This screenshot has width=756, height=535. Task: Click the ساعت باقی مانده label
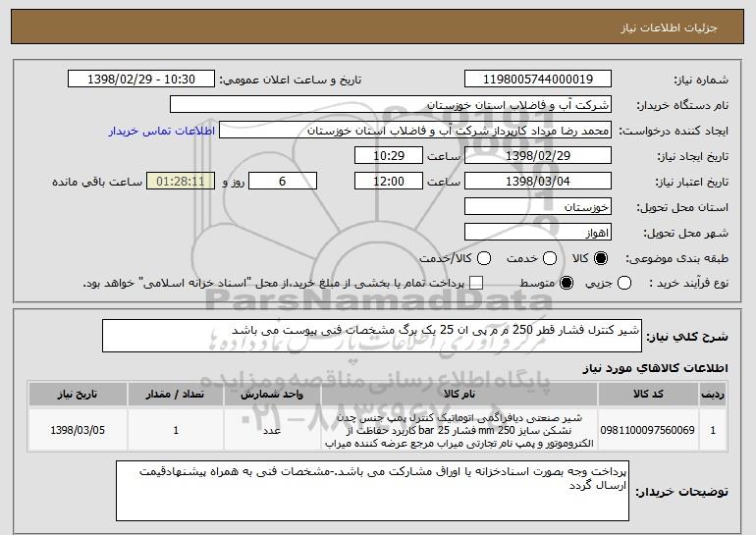click(97, 182)
